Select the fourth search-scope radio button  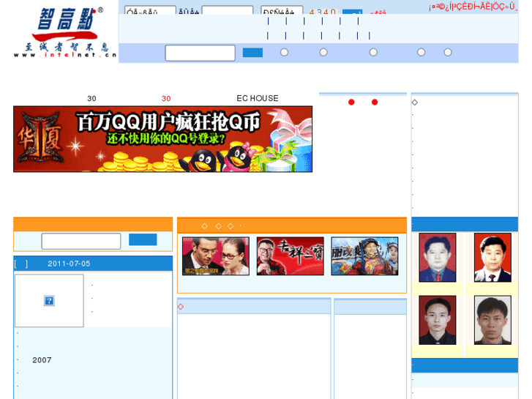pos(421,52)
